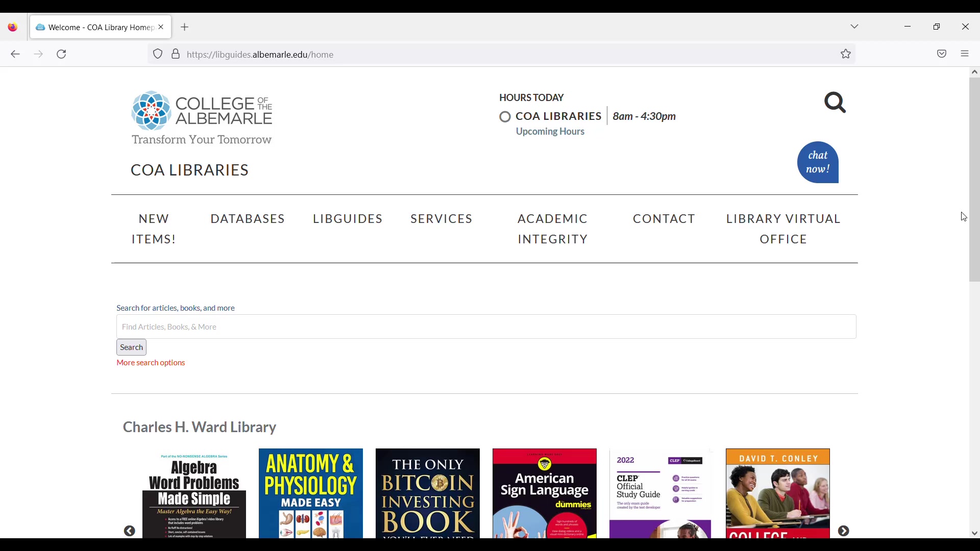Image resolution: width=980 pixels, height=551 pixels.
Task: Open the Contact menu item
Action: pyautogui.click(x=665, y=219)
